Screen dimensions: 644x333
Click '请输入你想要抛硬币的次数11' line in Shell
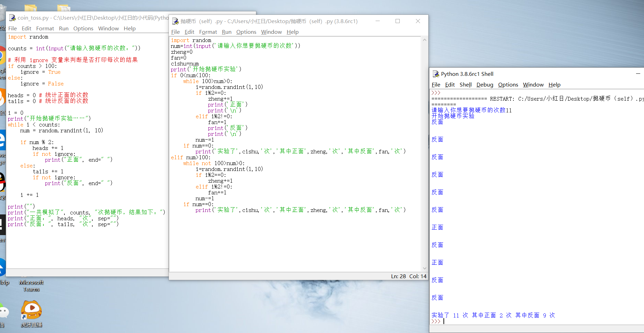472,110
